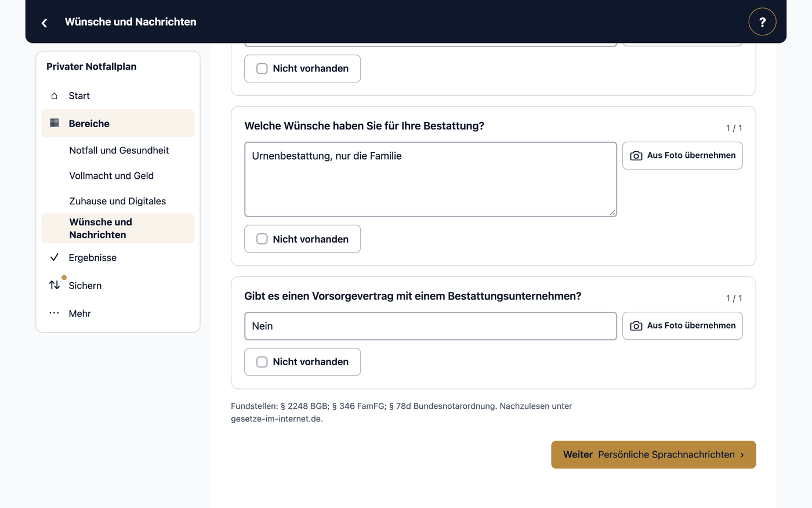The width and height of the screenshot is (812, 508).
Task: Click the textarea resize handle
Action: (x=612, y=212)
